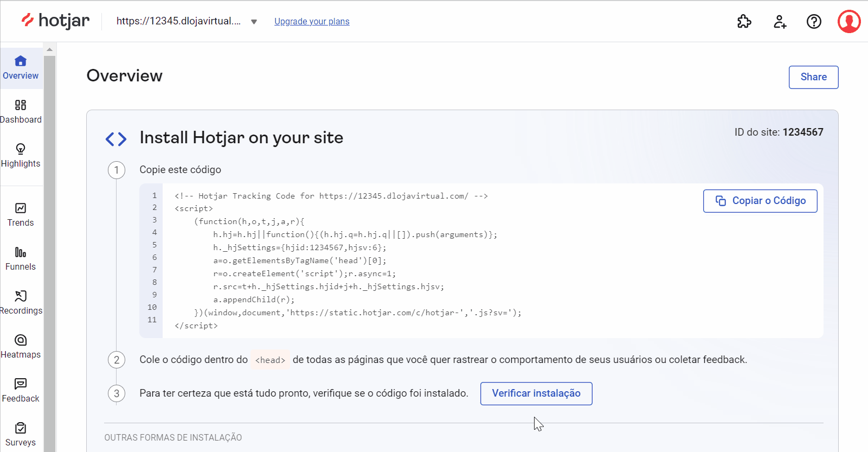Open the integrations puzzle icon

[744, 21]
